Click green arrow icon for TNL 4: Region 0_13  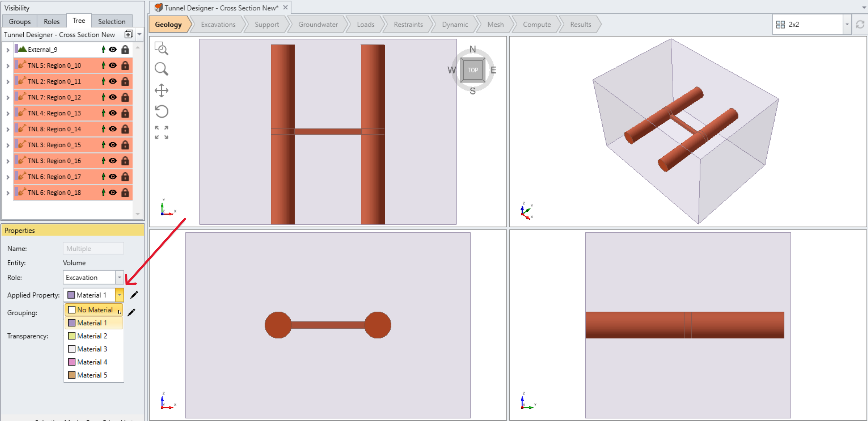[103, 113]
